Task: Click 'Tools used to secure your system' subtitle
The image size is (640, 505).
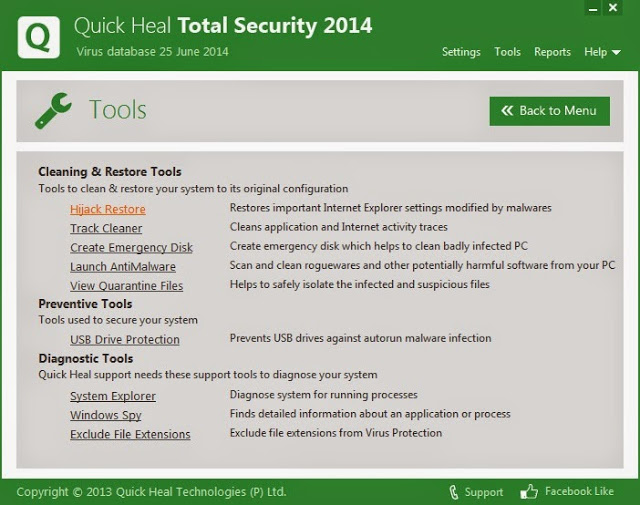Action: pyautogui.click(x=118, y=320)
